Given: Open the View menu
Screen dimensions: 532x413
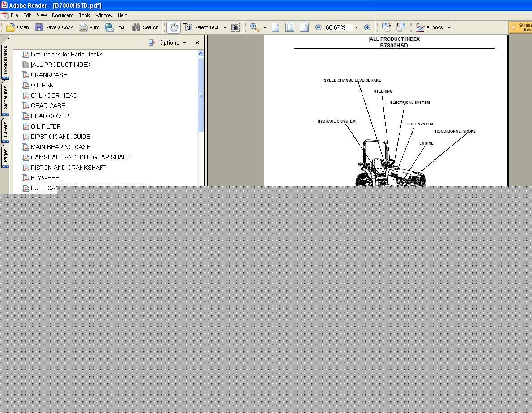Looking at the screenshot, I should coord(42,15).
